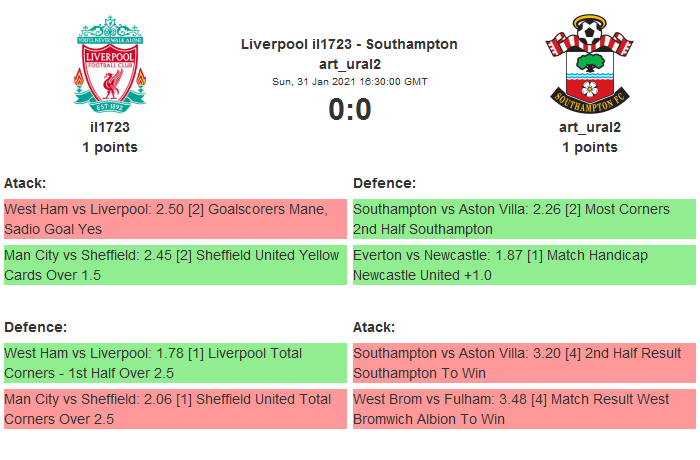The image size is (700, 460).
Task: Select the 0:0 match score
Action: (x=349, y=109)
